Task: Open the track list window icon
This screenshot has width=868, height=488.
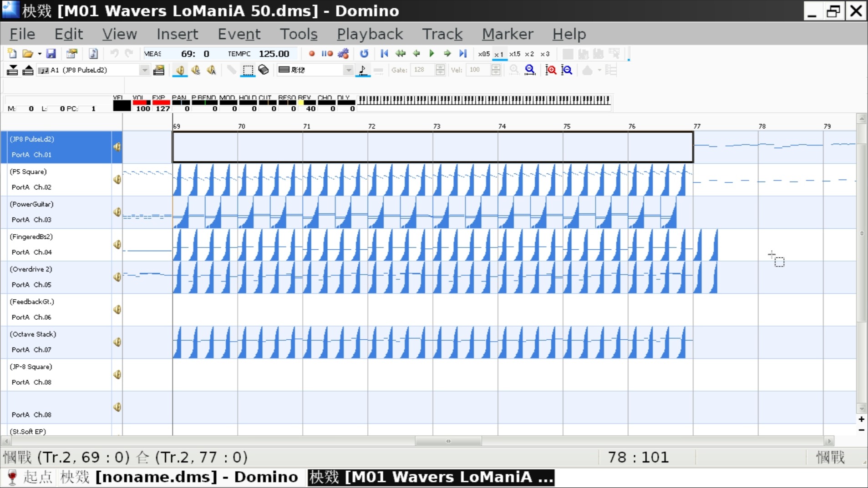Action: tap(159, 70)
